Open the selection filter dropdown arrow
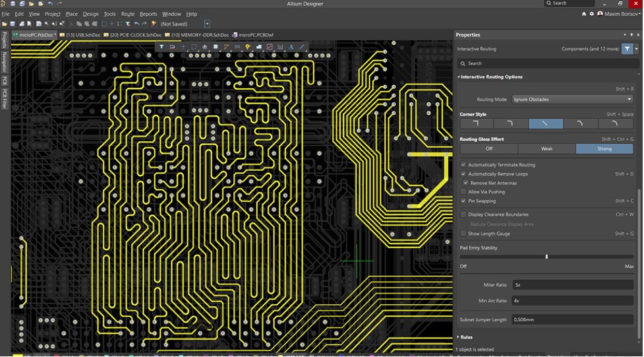The width and height of the screenshot is (644, 357). point(636,49)
